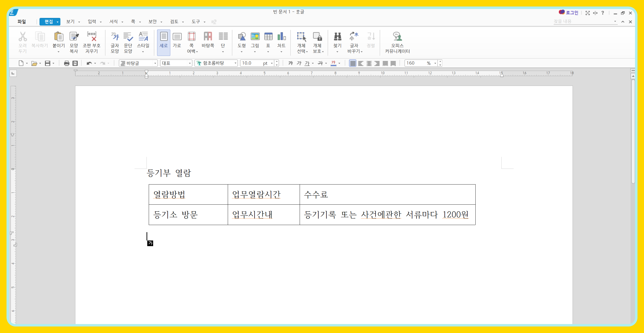Toggle italic text formatting button

[299, 63]
